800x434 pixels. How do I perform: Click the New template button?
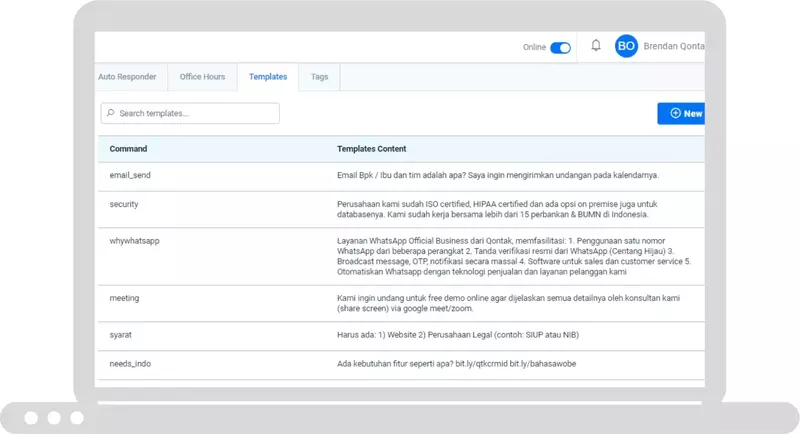pyautogui.click(x=681, y=113)
